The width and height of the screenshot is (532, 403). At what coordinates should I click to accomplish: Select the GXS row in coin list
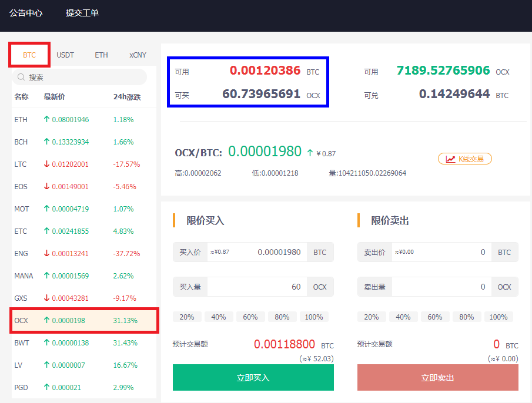coord(84,298)
